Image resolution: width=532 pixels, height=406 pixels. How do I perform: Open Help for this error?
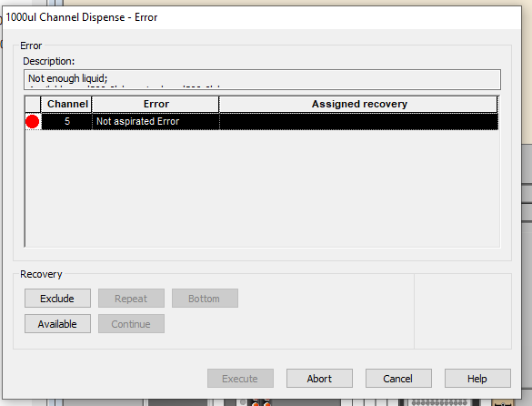pos(477,379)
